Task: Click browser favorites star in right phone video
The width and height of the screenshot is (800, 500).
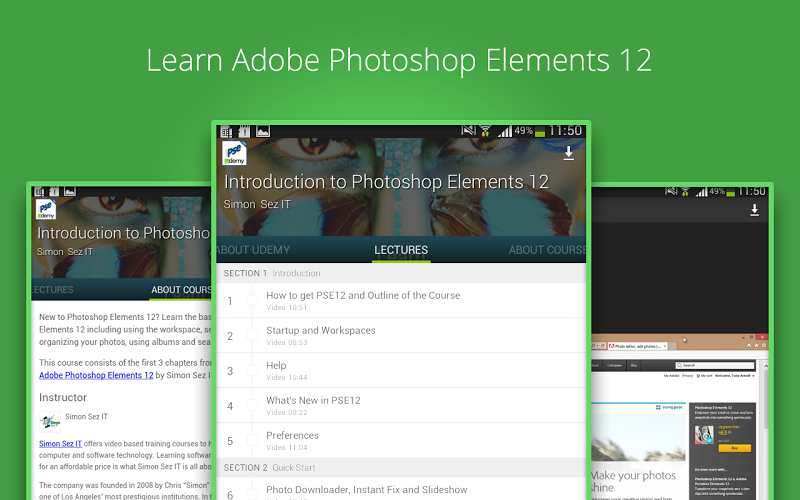Action: coord(757,345)
